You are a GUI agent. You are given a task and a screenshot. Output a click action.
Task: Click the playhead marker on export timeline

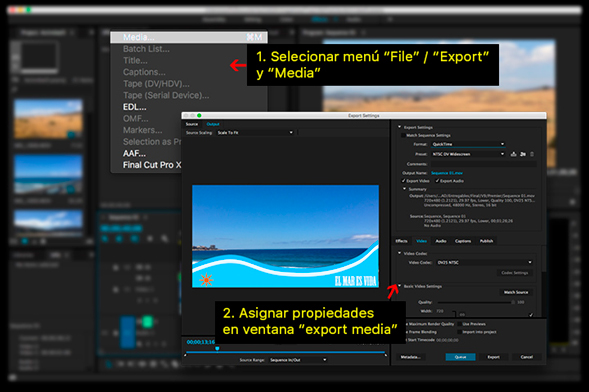(x=217, y=349)
